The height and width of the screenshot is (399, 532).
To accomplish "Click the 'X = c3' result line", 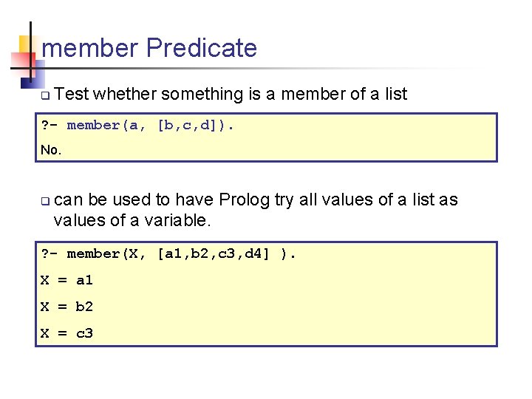I will click(x=66, y=333).
